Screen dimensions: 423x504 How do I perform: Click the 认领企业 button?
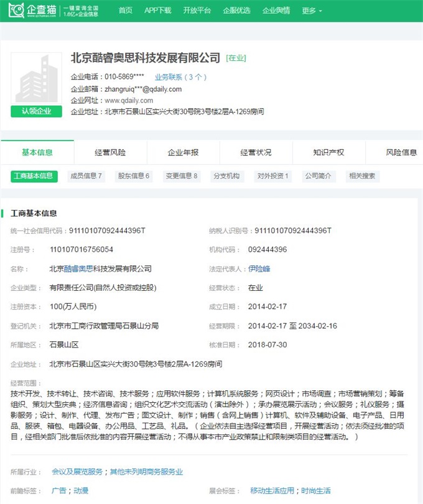(36, 111)
